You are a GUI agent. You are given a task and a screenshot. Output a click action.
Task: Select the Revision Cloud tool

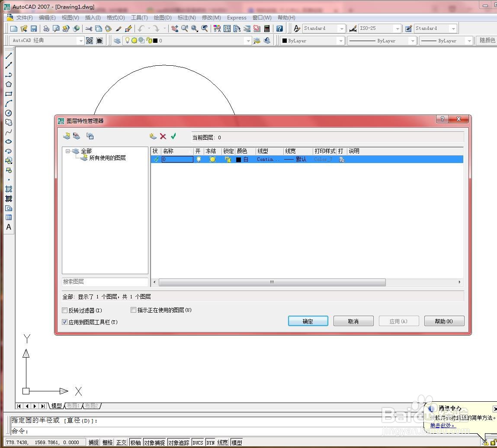(x=9, y=123)
